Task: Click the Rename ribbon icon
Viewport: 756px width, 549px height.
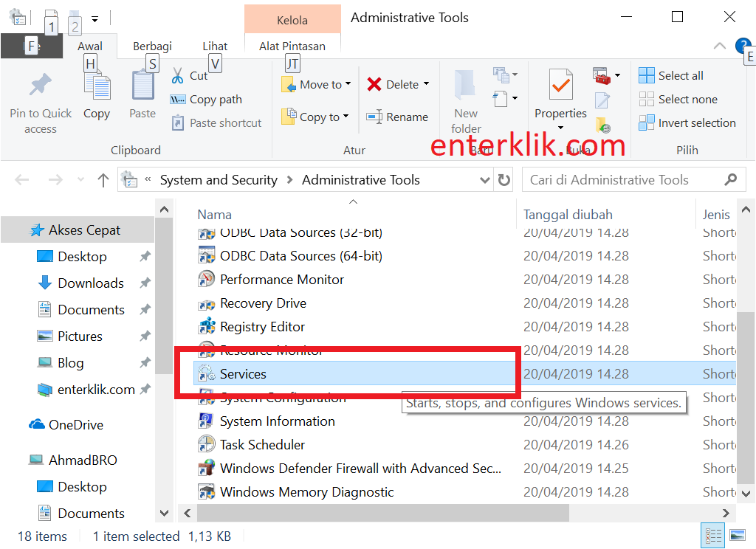Action: (x=374, y=117)
